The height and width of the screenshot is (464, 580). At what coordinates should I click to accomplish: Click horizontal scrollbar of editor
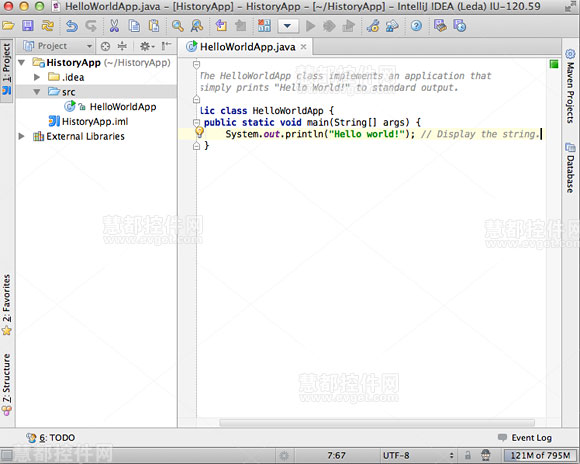pyautogui.click(x=377, y=422)
